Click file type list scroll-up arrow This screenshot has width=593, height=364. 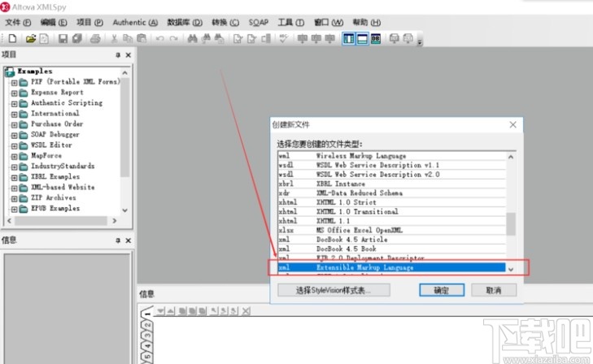pos(511,157)
